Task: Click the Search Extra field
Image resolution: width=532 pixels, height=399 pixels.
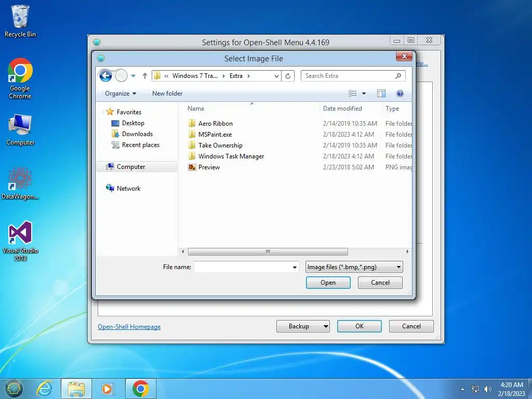Action: pyautogui.click(x=353, y=76)
